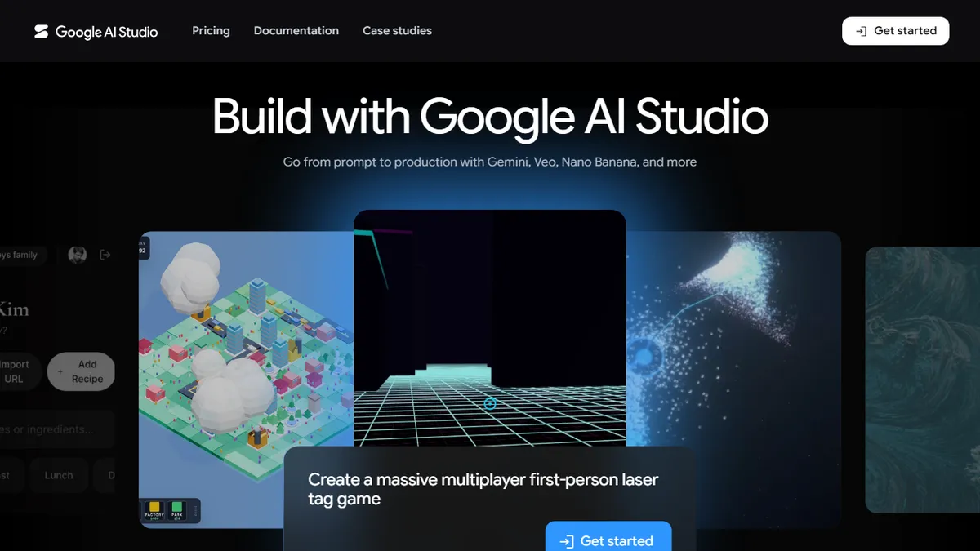Click the Add Recipe button

pyautogui.click(x=81, y=371)
